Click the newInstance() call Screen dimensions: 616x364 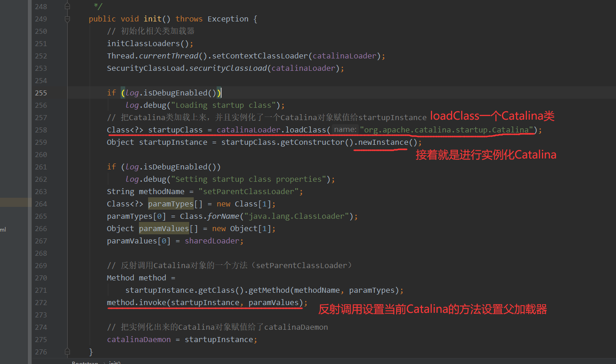pyautogui.click(x=383, y=142)
